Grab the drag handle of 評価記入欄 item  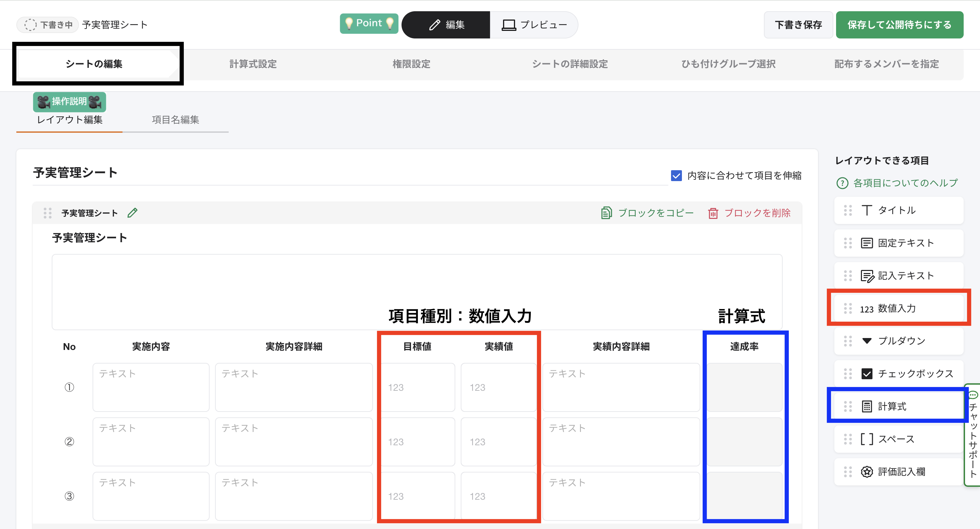click(848, 472)
